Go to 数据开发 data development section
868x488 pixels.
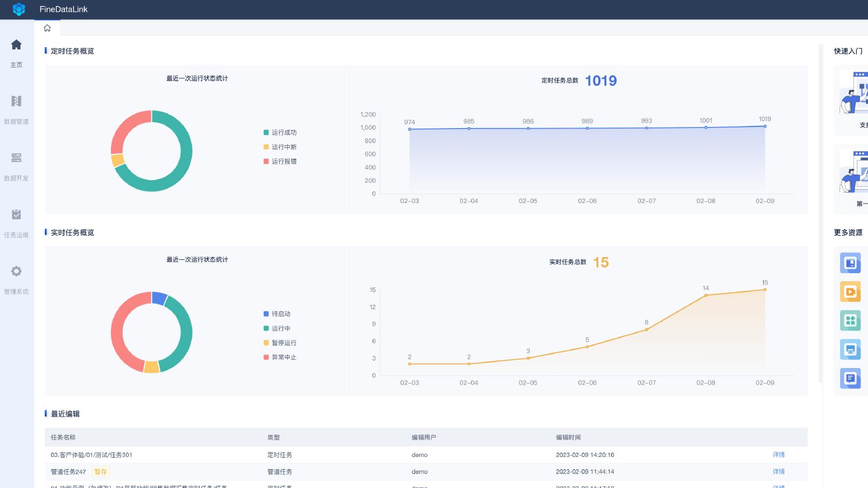click(x=17, y=159)
